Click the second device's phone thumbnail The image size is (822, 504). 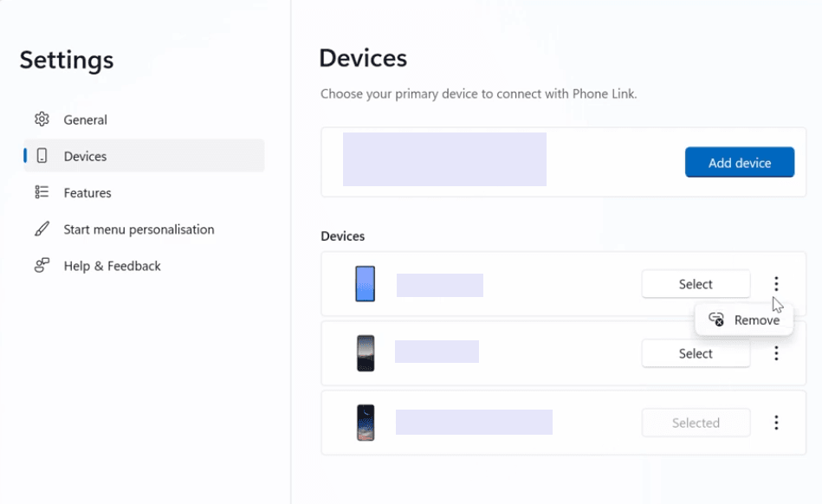pos(366,353)
